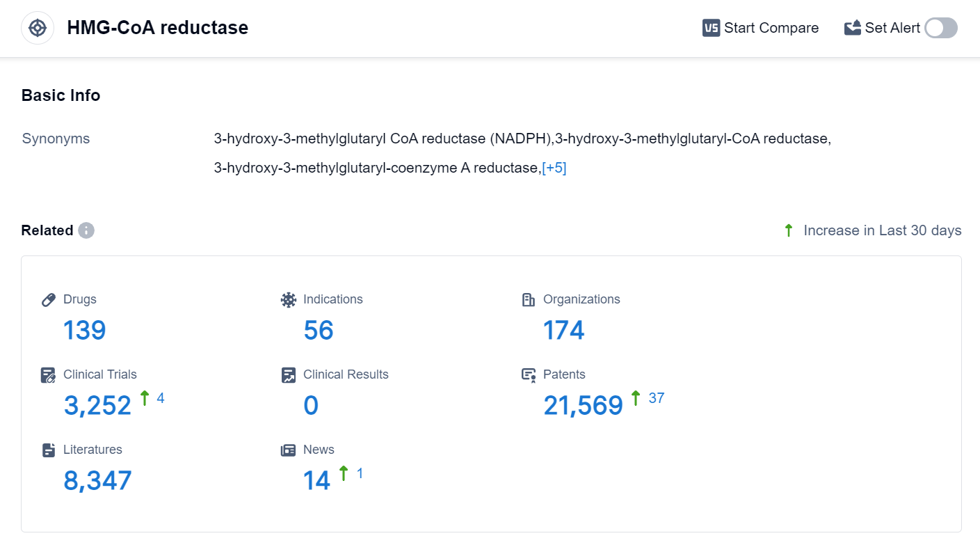
Task: Click the Organizations building icon
Action: click(x=529, y=300)
